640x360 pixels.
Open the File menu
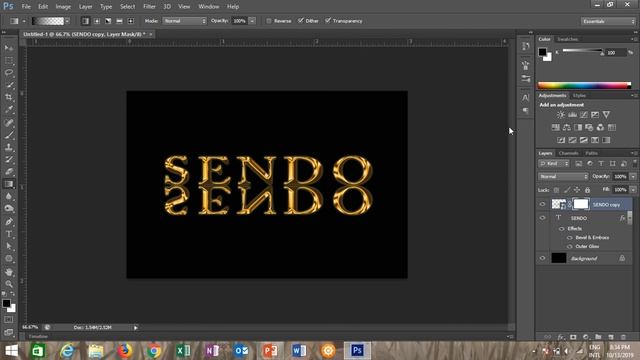pyautogui.click(x=26, y=7)
